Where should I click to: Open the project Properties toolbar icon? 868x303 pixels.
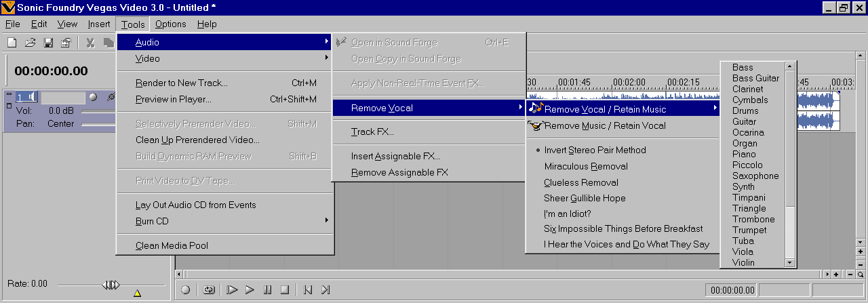pyautogui.click(x=66, y=43)
